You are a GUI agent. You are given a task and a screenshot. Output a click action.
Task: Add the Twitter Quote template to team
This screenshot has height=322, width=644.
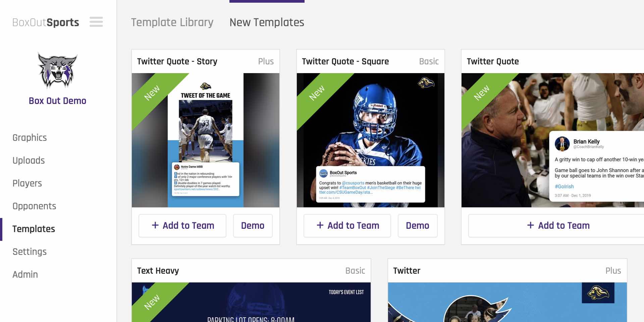(558, 225)
